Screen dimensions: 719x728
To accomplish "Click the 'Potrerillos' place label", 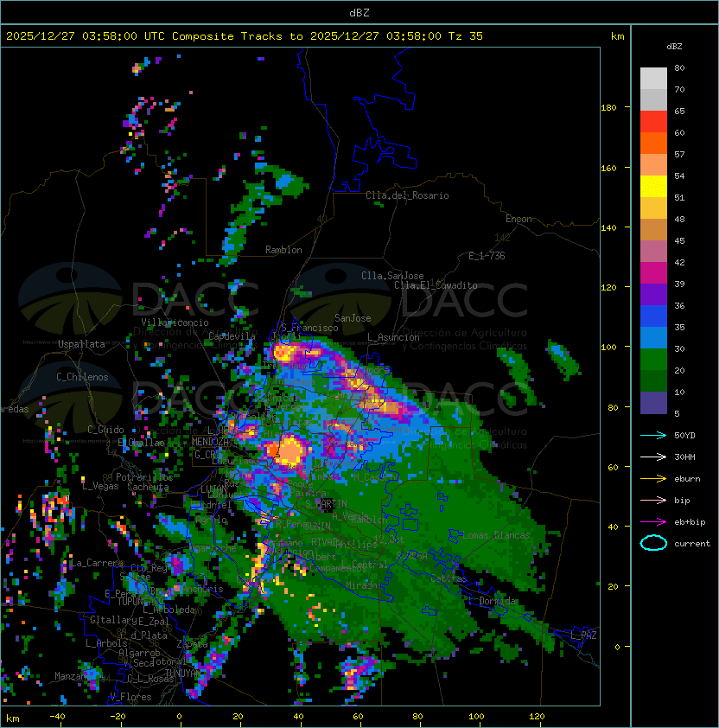I will coord(144,476).
